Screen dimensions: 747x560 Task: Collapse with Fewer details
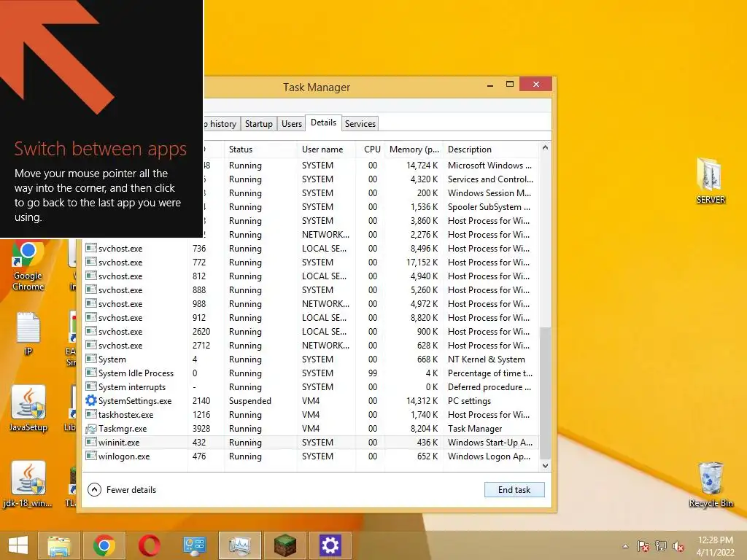[x=122, y=489]
